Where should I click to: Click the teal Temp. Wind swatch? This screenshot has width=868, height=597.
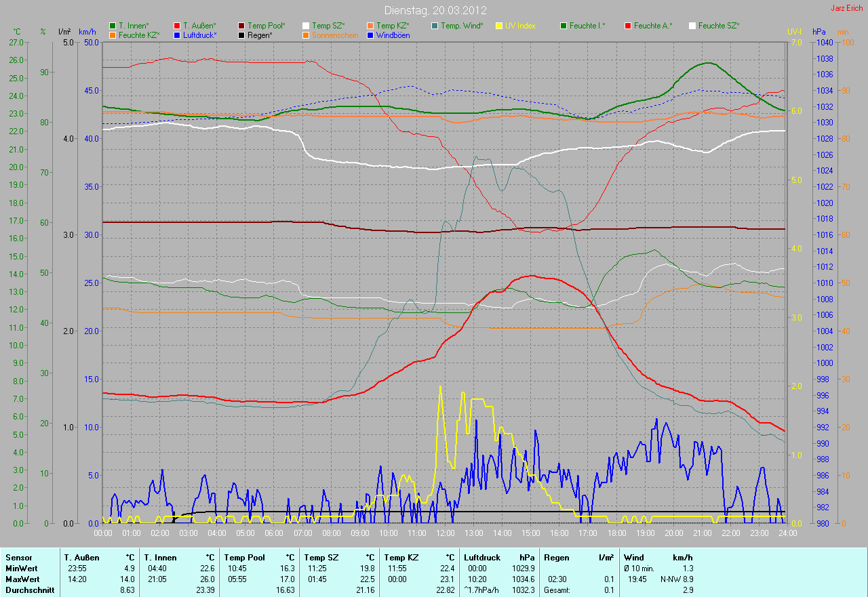pyautogui.click(x=435, y=26)
